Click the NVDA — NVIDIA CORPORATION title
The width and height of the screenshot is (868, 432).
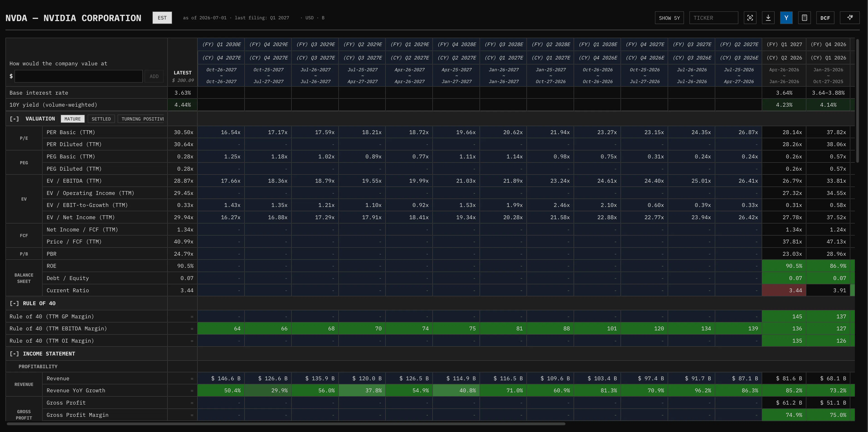tap(73, 18)
